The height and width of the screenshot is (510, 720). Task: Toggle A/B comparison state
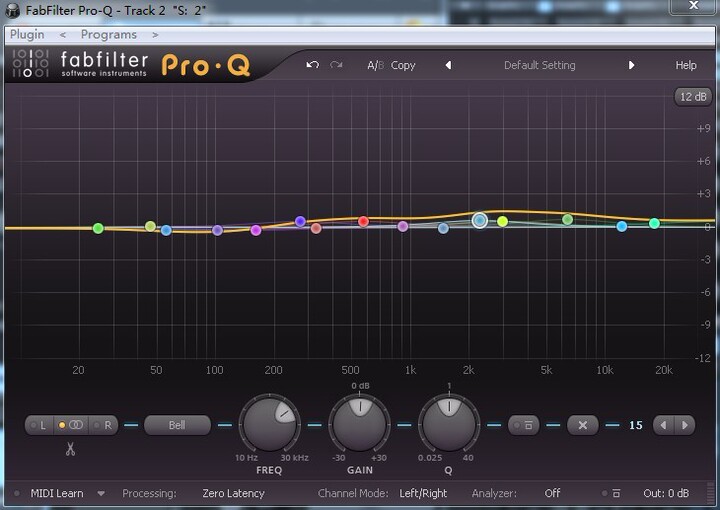[375, 66]
